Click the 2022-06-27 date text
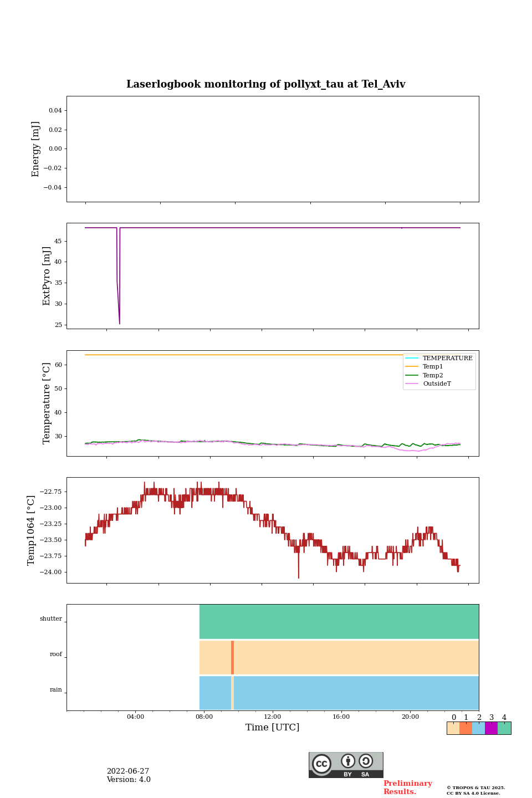532x798 pixels. [128, 771]
